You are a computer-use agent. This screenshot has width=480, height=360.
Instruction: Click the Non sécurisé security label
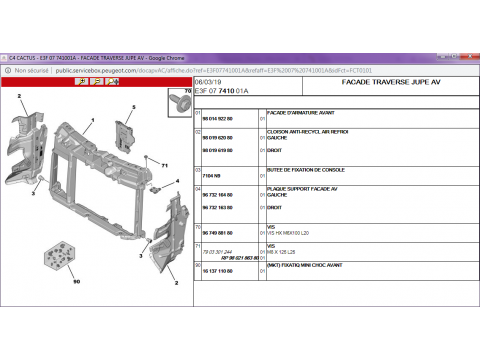[31, 71]
